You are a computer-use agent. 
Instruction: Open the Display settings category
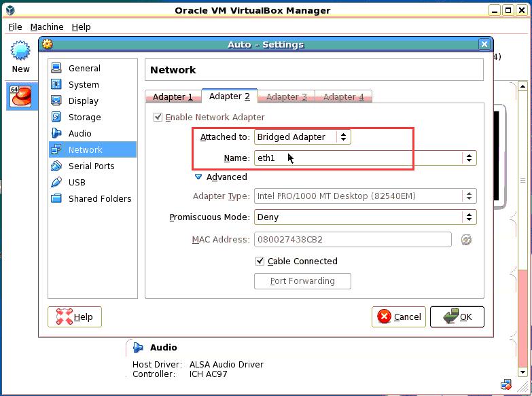coord(92,101)
